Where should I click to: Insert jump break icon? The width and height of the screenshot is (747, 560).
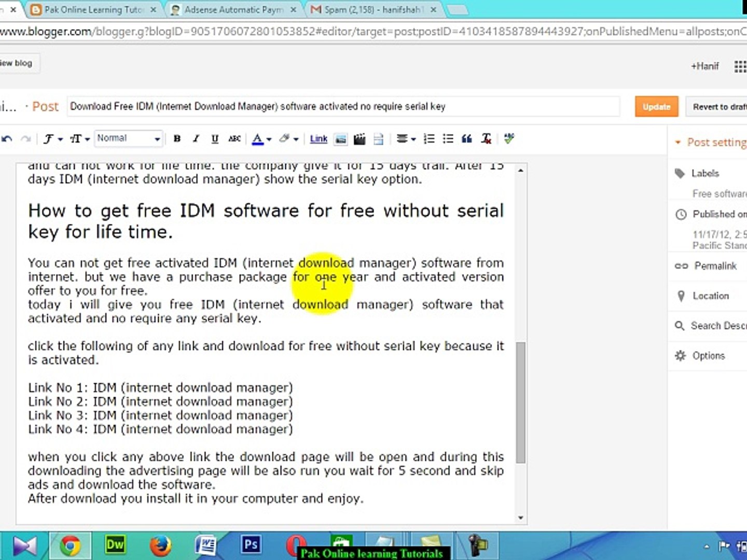click(x=379, y=139)
